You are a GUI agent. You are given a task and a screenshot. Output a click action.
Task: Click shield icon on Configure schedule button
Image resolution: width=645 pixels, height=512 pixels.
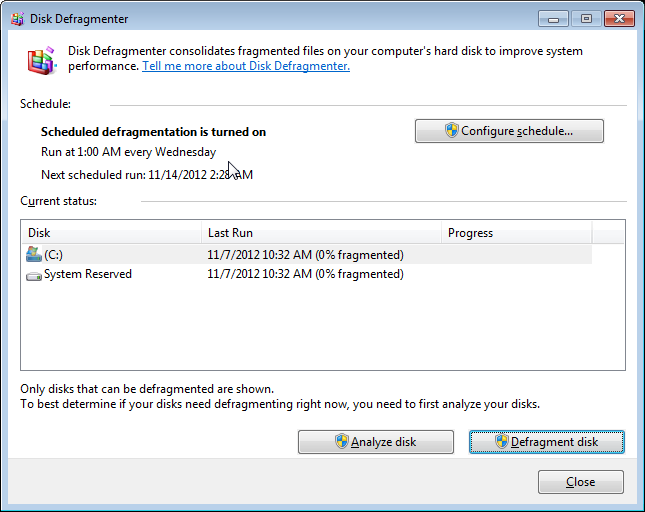click(451, 131)
